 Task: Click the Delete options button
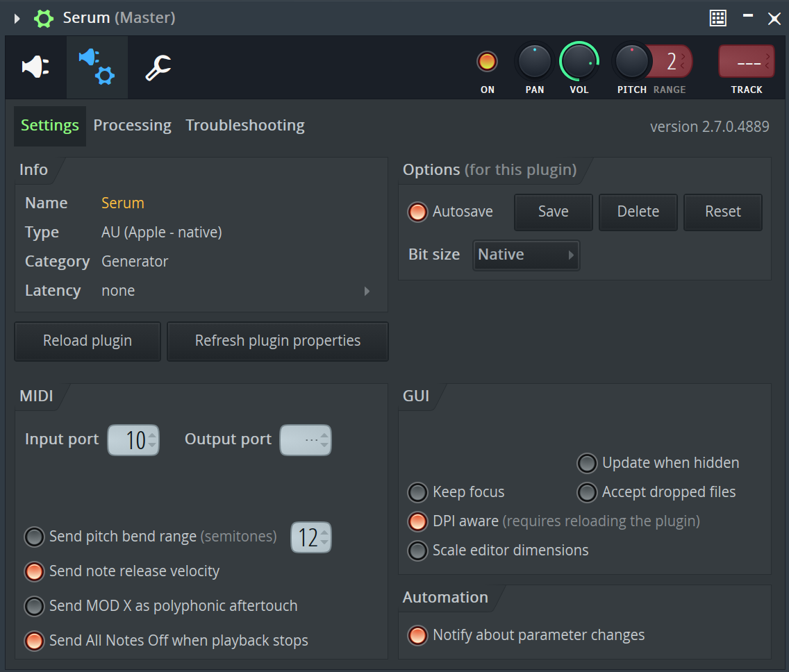(x=638, y=212)
